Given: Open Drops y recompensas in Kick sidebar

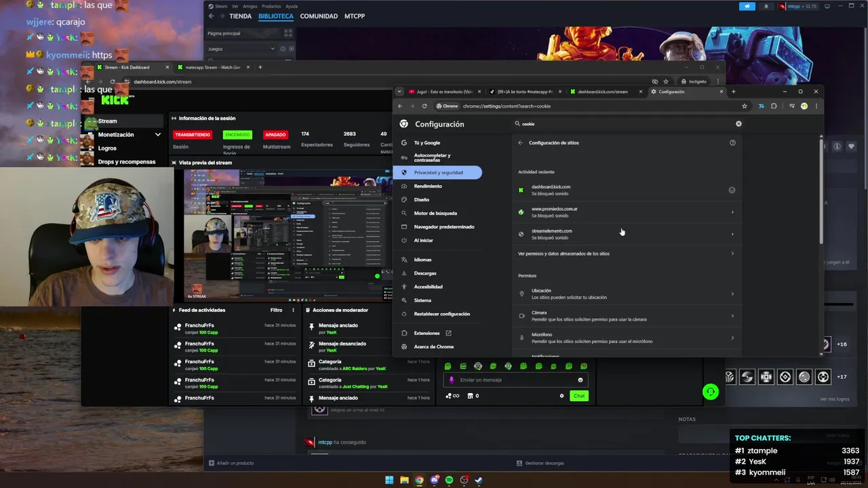Looking at the screenshot, I should click(x=126, y=162).
